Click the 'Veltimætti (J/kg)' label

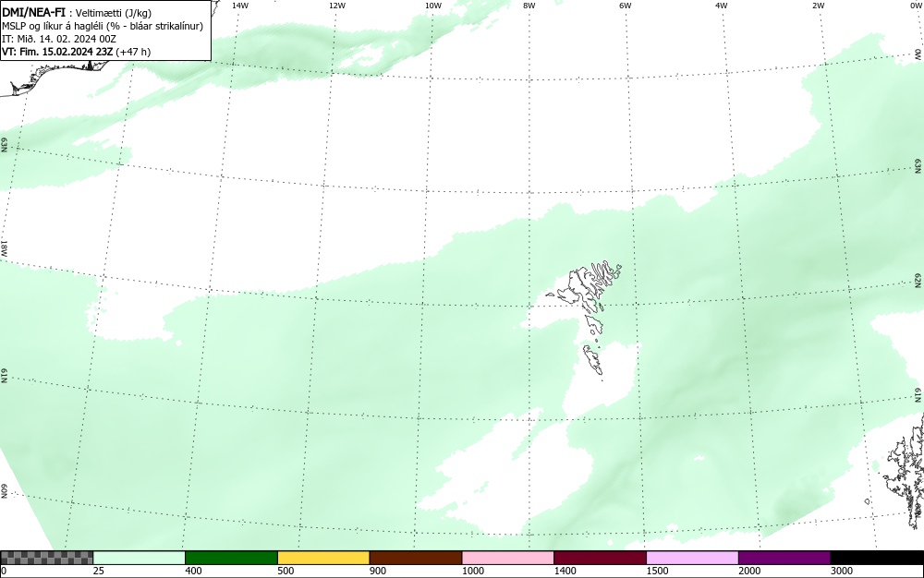(x=114, y=13)
